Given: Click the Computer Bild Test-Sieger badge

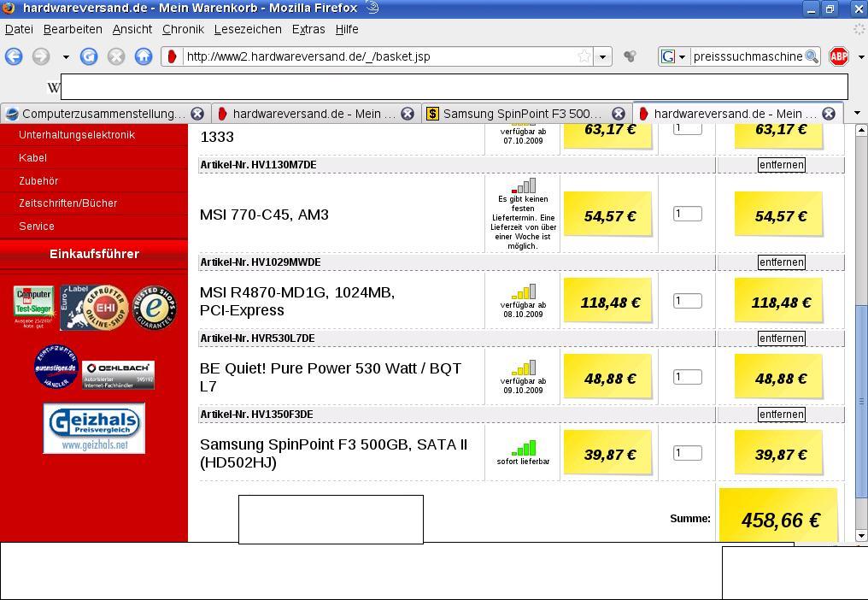Looking at the screenshot, I should pyautogui.click(x=33, y=306).
